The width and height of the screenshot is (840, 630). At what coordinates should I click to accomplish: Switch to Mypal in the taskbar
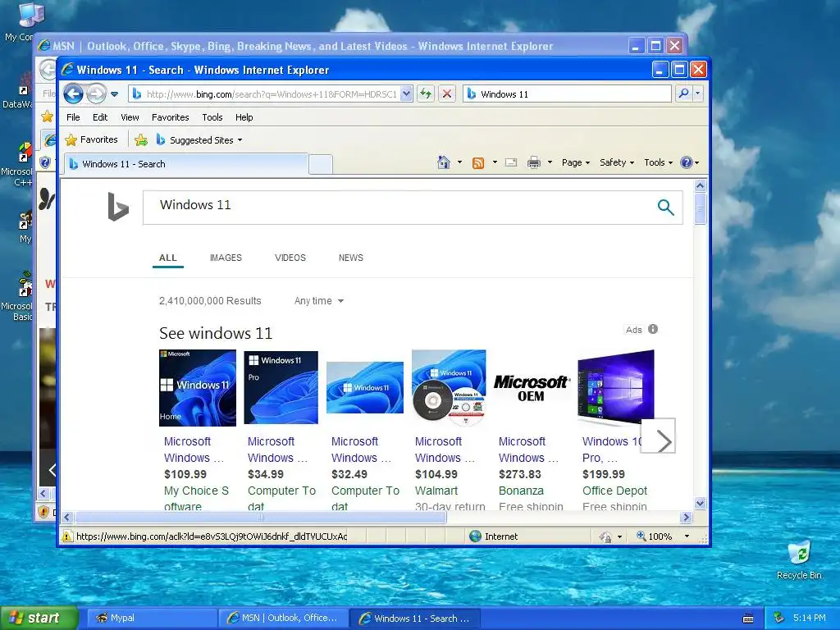[152, 618]
